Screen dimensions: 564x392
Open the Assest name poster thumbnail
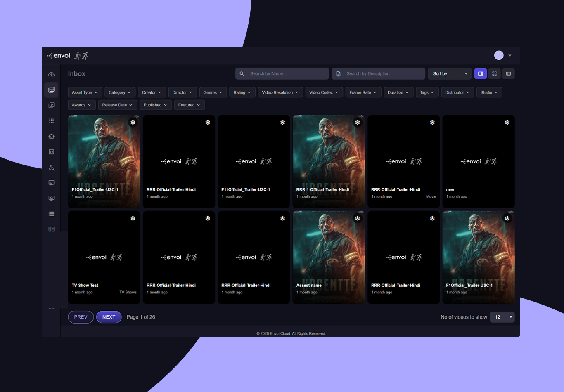tap(329, 257)
